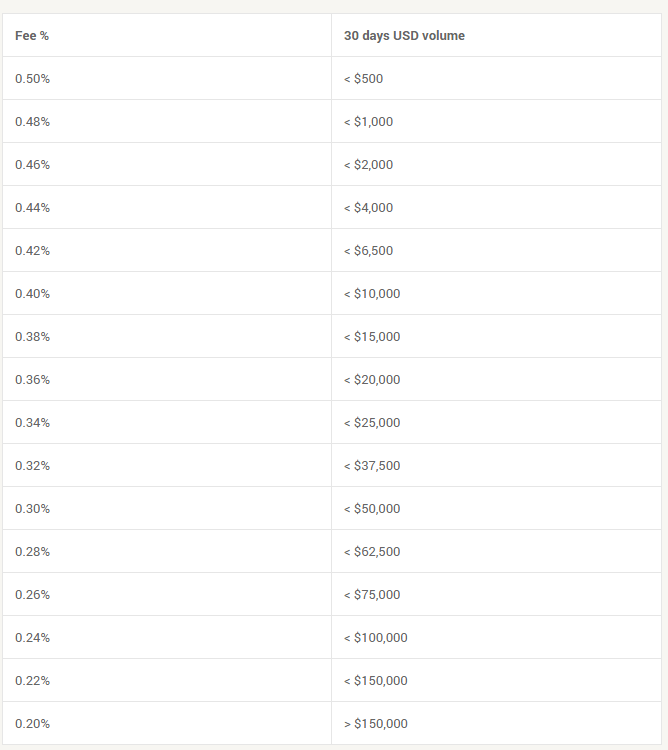Select the 0.30% fee cell
This screenshot has height=750, width=668.
coord(167,508)
